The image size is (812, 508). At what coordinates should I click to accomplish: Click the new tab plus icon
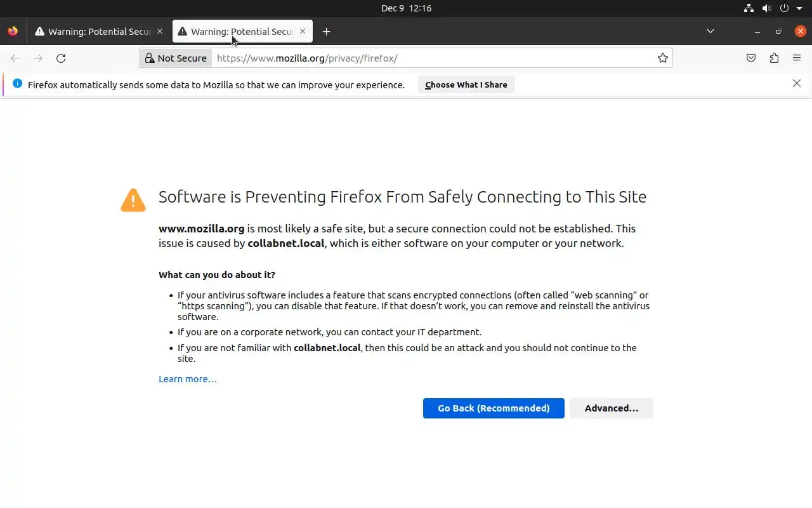coord(326,32)
